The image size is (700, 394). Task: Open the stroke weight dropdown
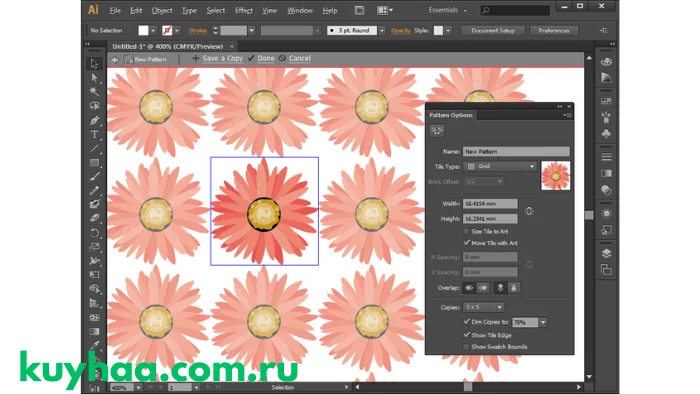[x=251, y=30]
